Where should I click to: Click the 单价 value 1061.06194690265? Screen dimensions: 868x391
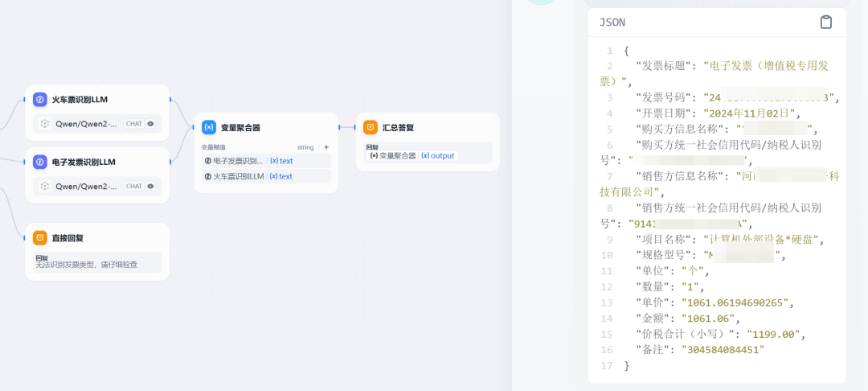(x=737, y=303)
